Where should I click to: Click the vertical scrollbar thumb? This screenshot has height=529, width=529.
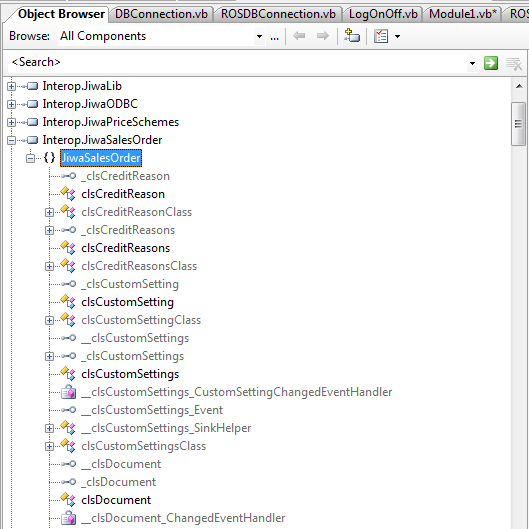(x=519, y=124)
